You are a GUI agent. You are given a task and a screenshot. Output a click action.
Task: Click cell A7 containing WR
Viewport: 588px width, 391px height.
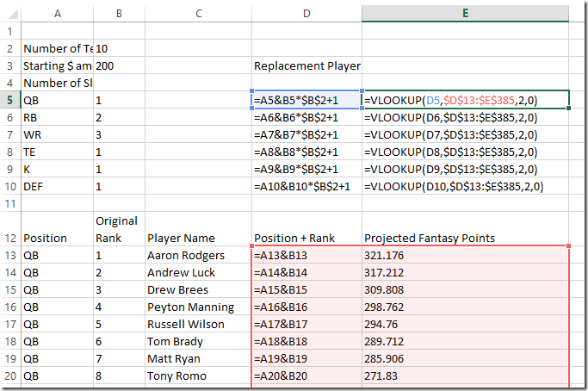point(58,134)
